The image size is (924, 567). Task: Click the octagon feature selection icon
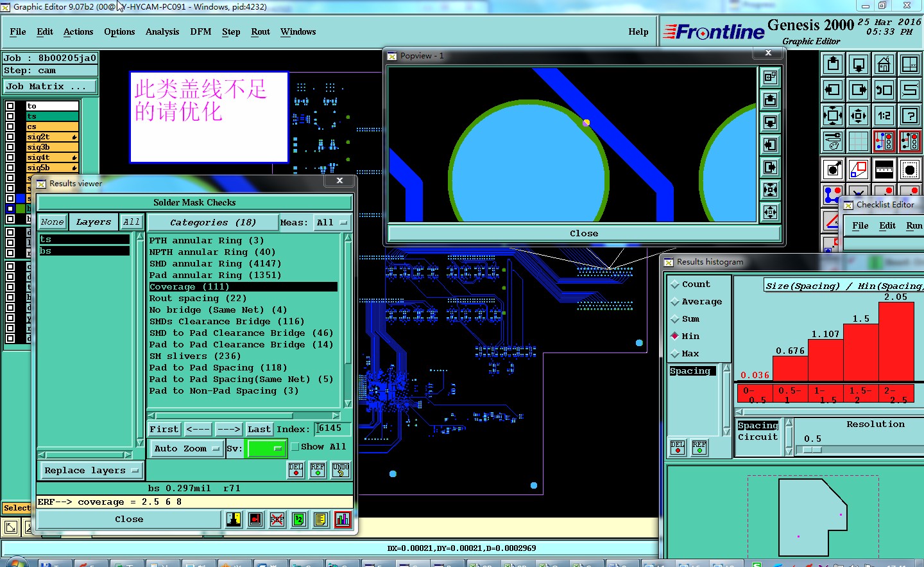[x=910, y=170]
